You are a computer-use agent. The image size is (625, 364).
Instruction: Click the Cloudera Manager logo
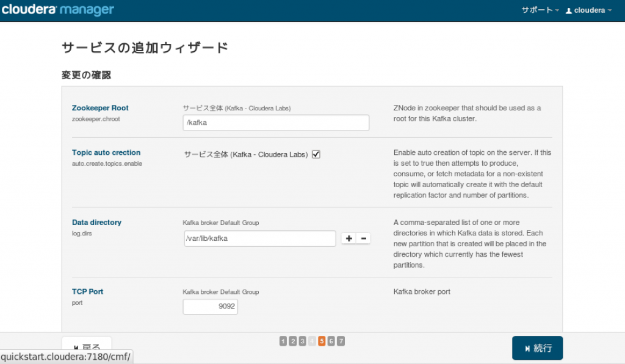coord(58,10)
